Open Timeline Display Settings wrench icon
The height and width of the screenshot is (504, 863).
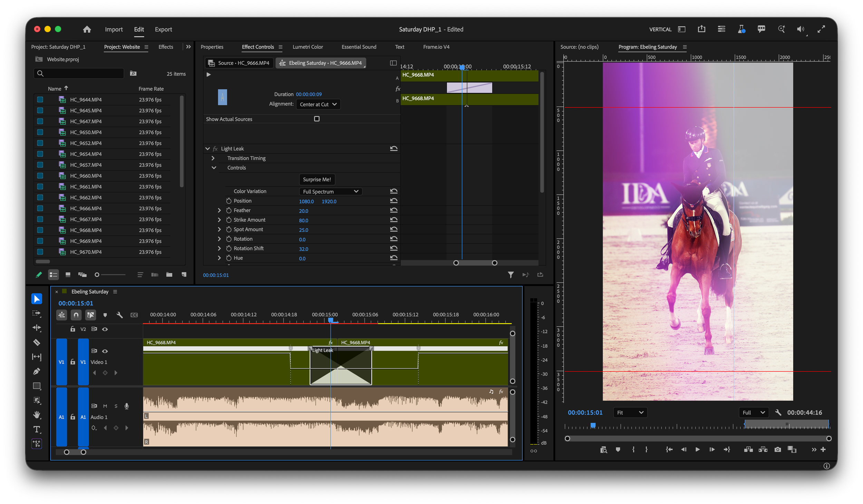click(x=119, y=315)
